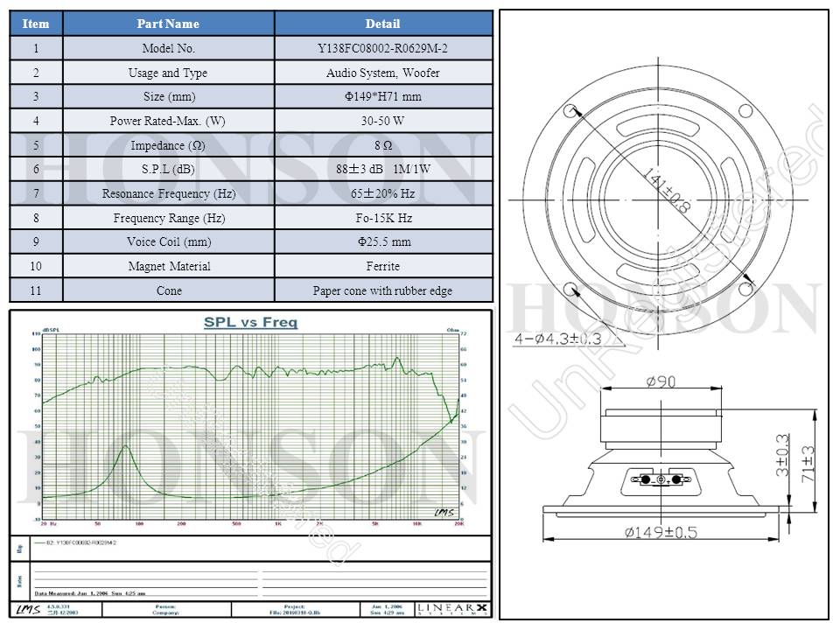Click the impedance peak on the lower curve
840x630 pixels.
(x=126, y=446)
